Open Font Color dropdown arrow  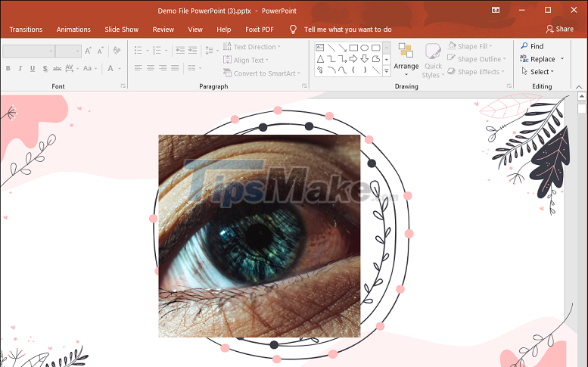tap(120, 69)
